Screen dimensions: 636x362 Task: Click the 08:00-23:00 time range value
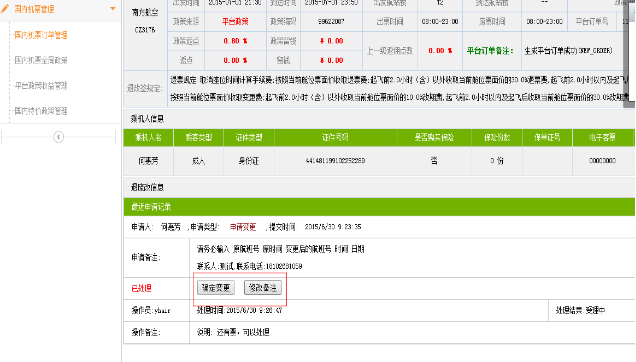544,22
